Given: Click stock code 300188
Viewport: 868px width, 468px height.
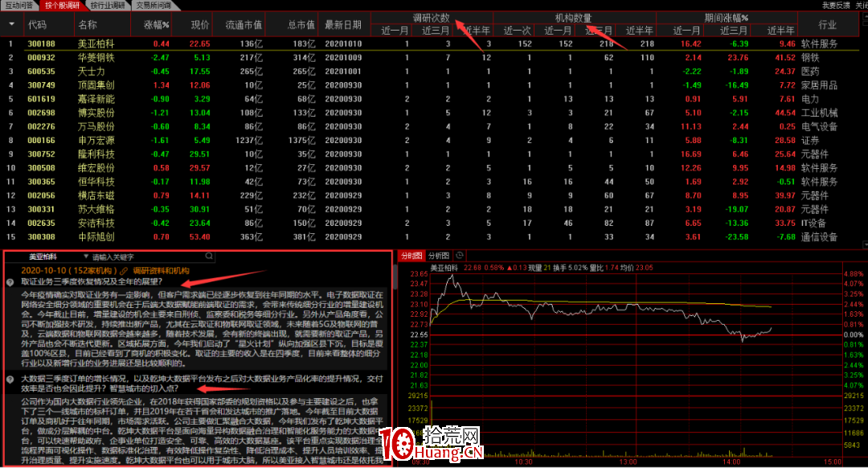Looking at the screenshot, I should pos(42,43).
